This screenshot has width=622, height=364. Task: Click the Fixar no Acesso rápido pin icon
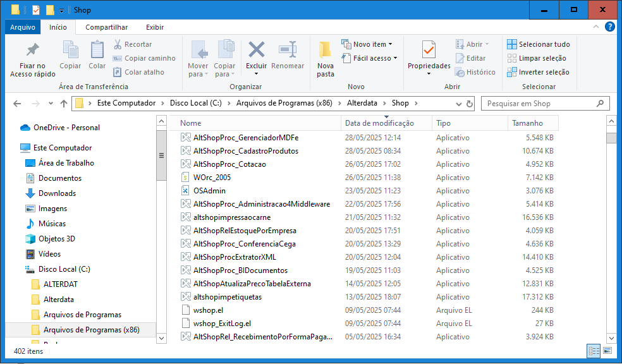point(32,50)
